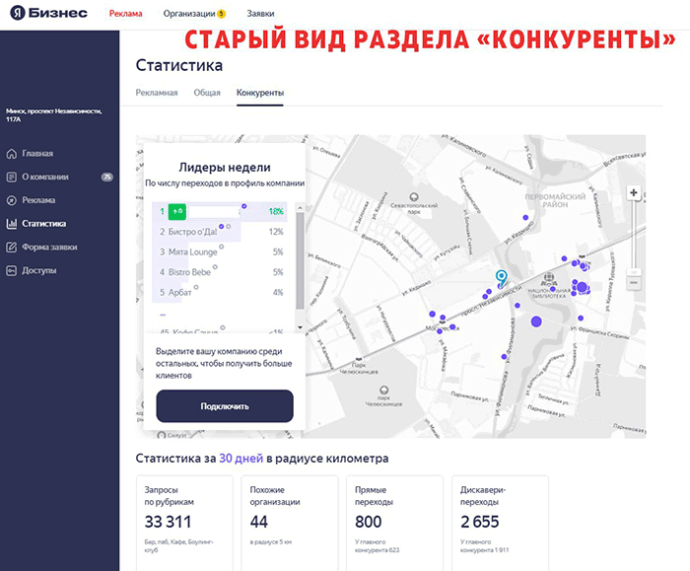Select the Bistro Bebe leader row

click(x=220, y=272)
